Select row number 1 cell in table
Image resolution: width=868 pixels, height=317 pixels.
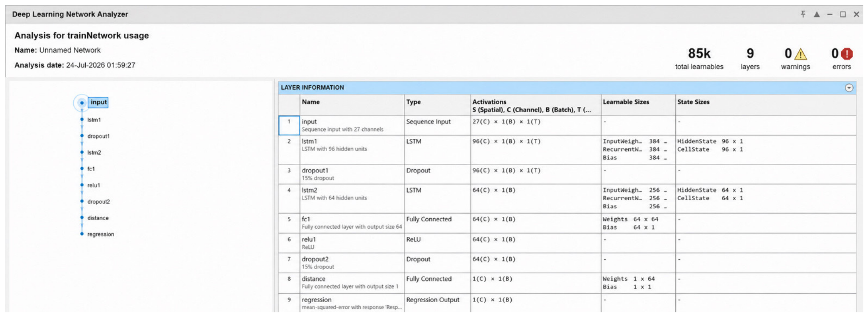tap(289, 125)
